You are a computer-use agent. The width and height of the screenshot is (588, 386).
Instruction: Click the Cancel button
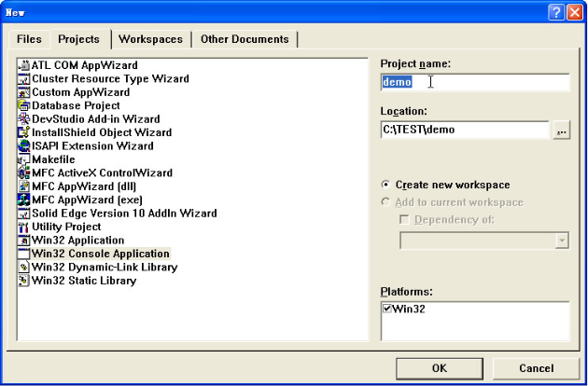[536, 368]
